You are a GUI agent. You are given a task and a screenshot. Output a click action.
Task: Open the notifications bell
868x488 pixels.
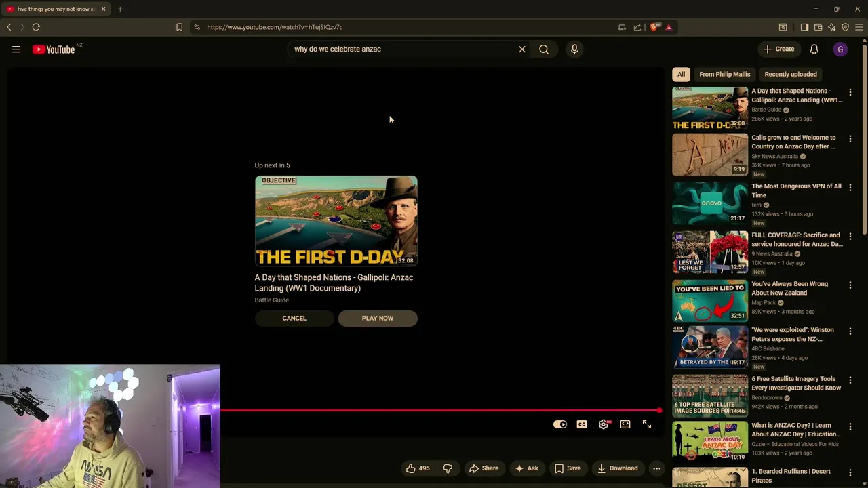point(814,49)
